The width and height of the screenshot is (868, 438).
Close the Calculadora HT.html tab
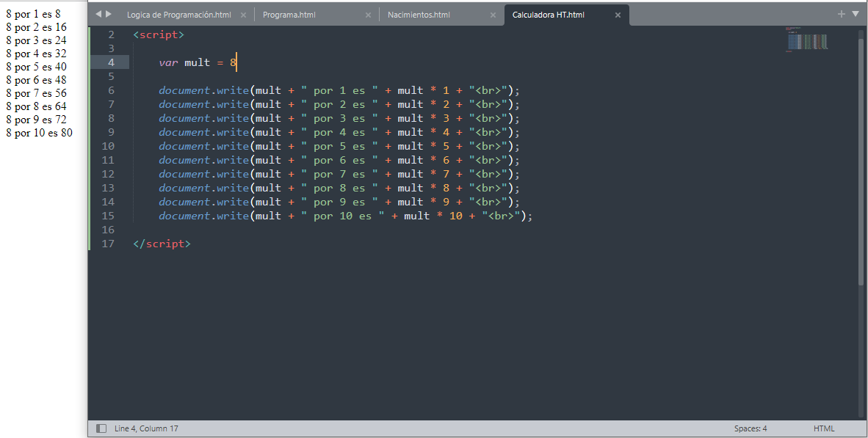pos(618,15)
